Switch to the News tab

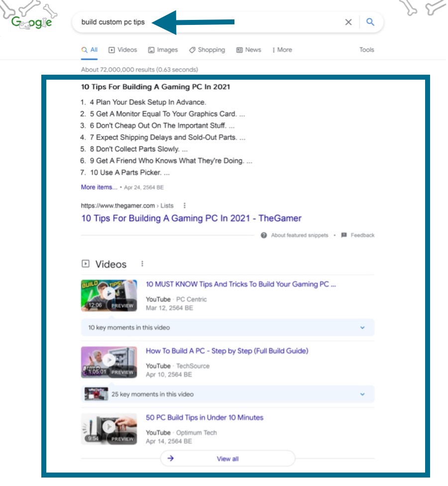coord(248,50)
